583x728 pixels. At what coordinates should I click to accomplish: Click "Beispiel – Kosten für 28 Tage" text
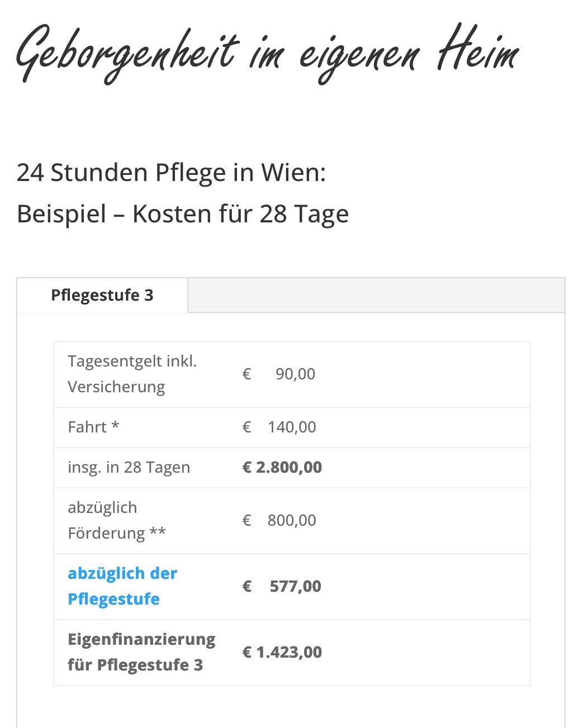[182, 214]
